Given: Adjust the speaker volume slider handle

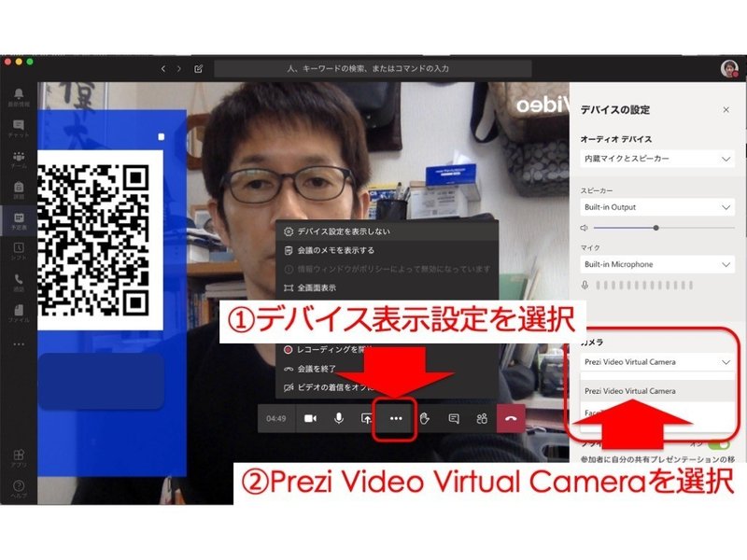Looking at the screenshot, I should pyautogui.click(x=656, y=228).
